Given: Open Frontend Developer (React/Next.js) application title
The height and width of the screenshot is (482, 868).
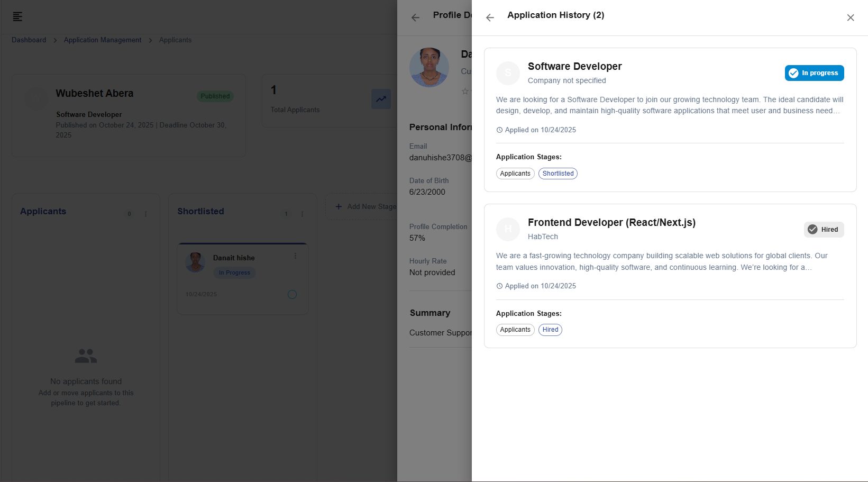Looking at the screenshot, I should (x=611, y=223).
